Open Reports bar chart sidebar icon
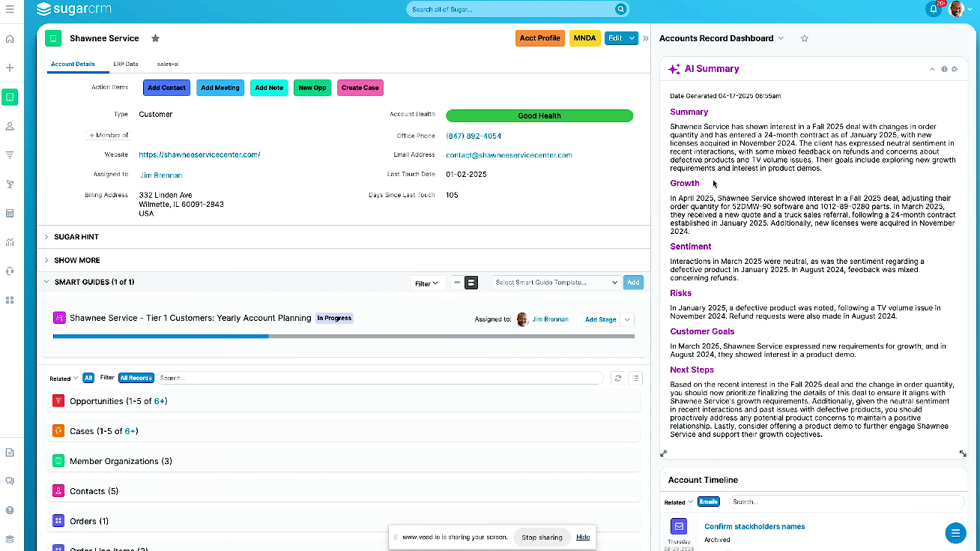 (10, 242)
